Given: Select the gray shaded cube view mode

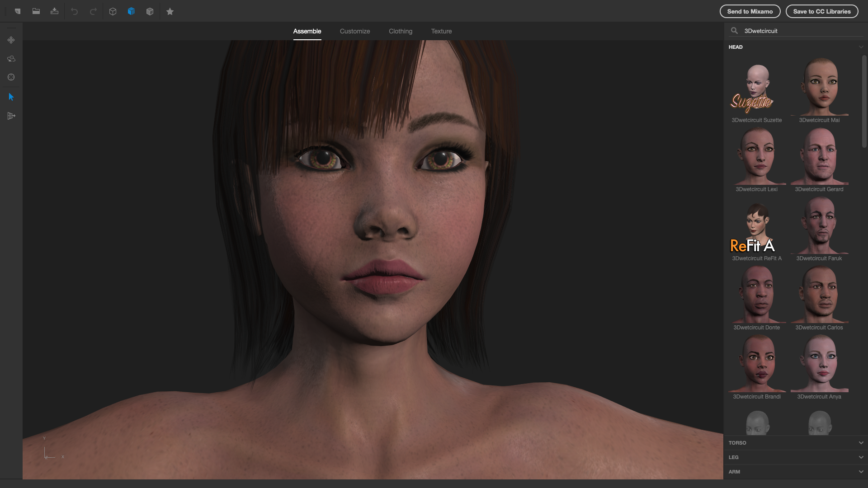Looking at the screenshot, I should [150, 11].
